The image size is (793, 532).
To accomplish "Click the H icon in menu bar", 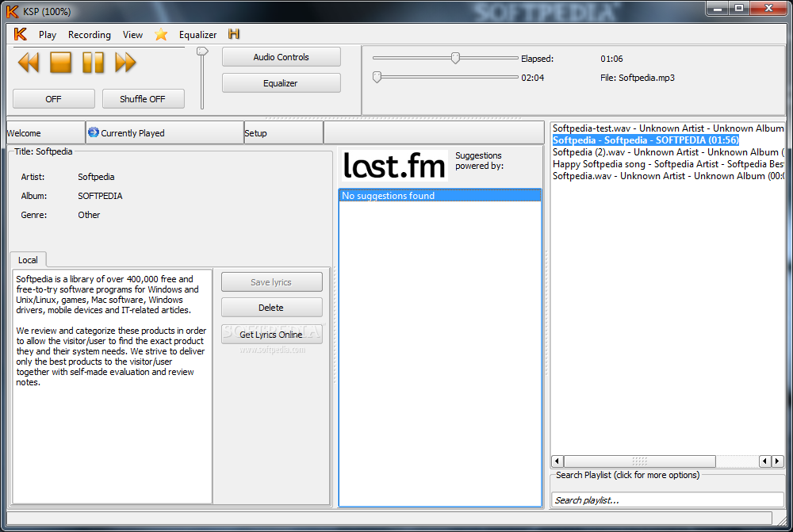I will click(234, 34).
